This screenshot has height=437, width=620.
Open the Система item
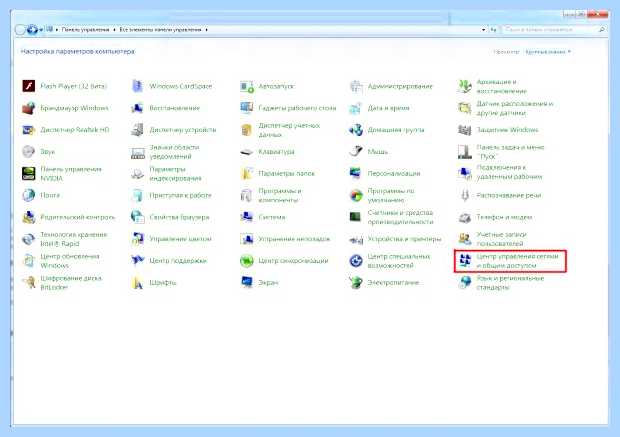263,217
